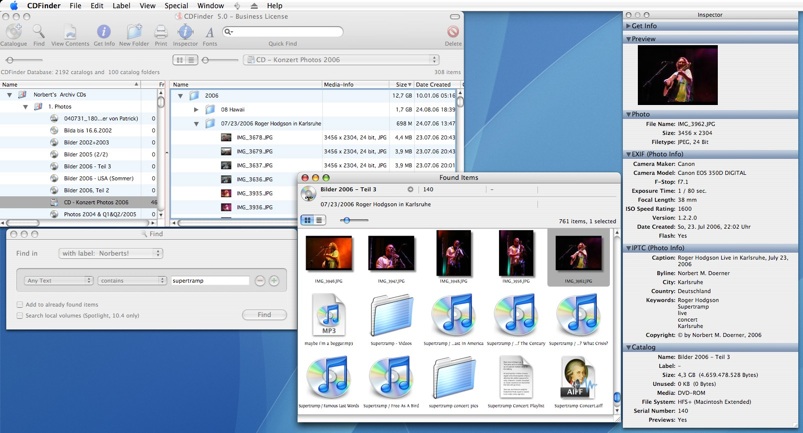Select the IMG_3678.JPG file icon
803x433 pixels.
pos(226,137)
